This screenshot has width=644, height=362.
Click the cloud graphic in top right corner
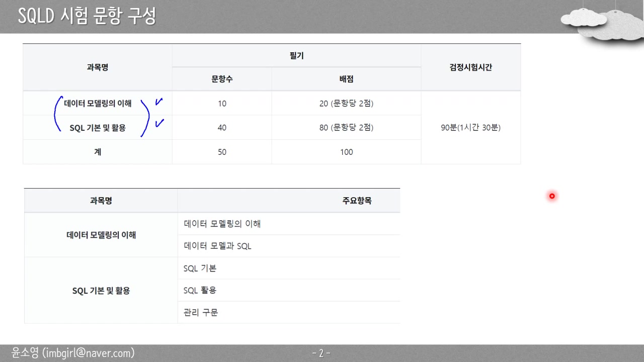click(601, 23)
